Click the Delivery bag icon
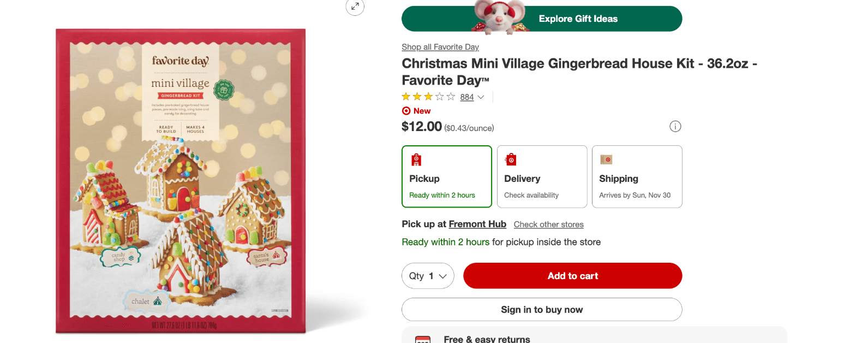 511,159
